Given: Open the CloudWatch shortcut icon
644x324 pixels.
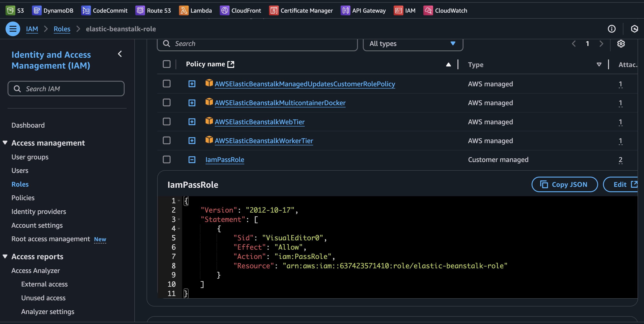Looking at the screenshot, I should [x=428, y=10].
